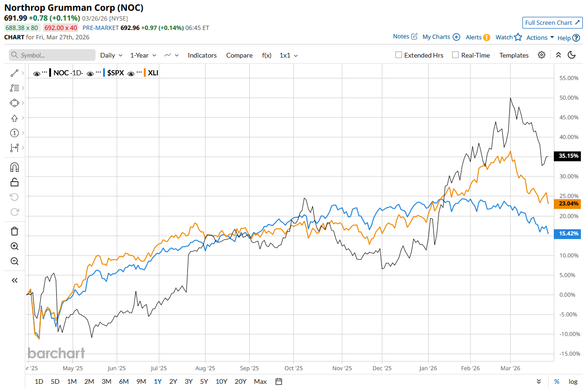
Task: Activate the measurement range tool
Action: (14, 148)
